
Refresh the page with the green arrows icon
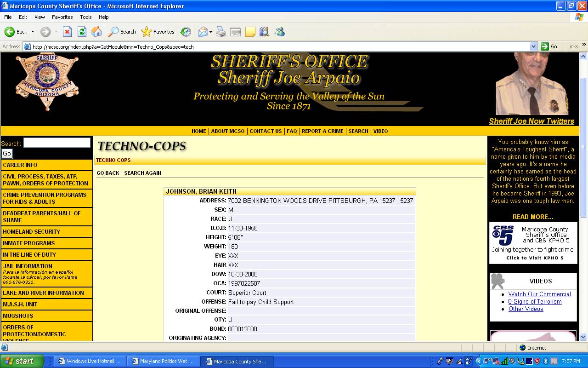pos(82,32)
